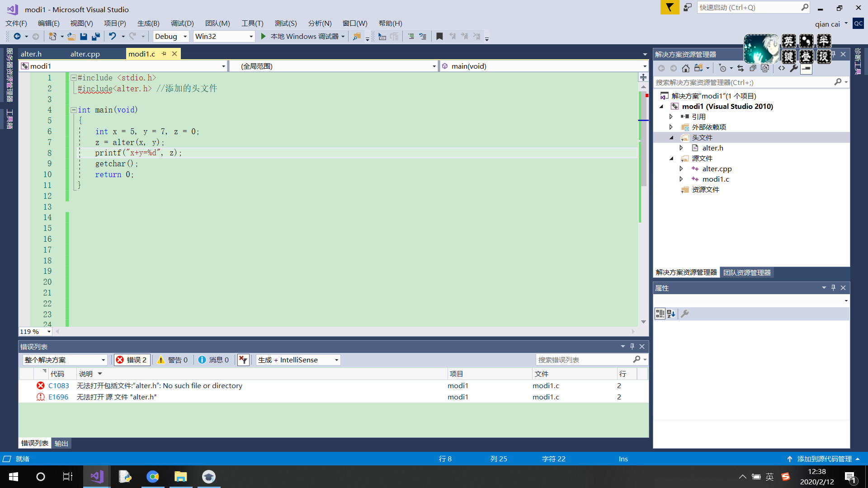Click Solution Explorer properties wrench icon
This screenshot has width=868, height=488.
point(794,68)
